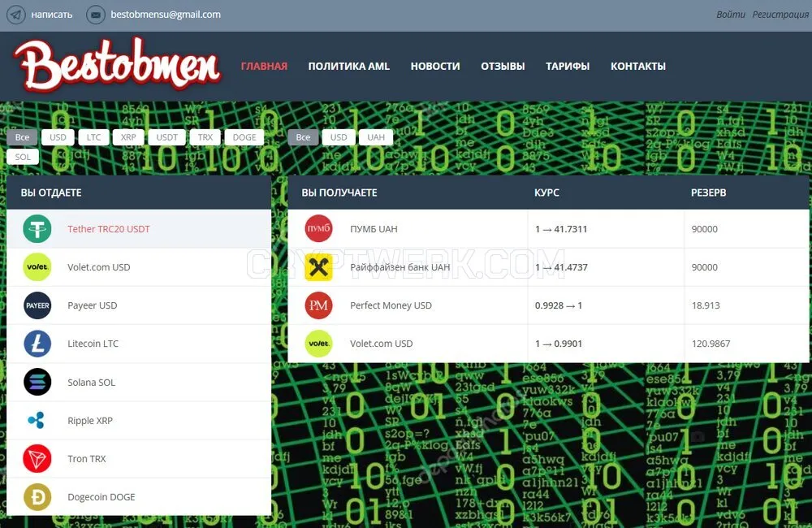Choose the Perfect Money PM icon
Image resolution: width=812 pixels, height=528 pixels.
pyautogui.click(x=318, y=305)
